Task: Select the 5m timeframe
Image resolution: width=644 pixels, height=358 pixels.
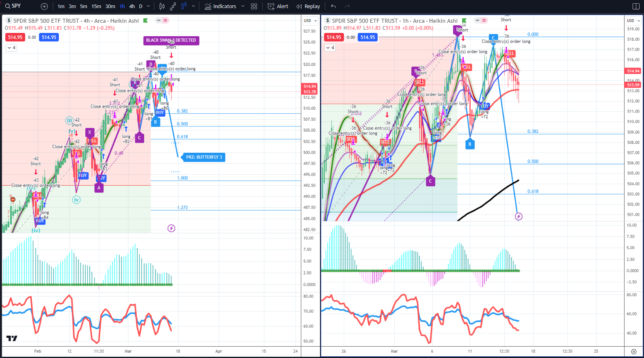Action: pos(84,7)
